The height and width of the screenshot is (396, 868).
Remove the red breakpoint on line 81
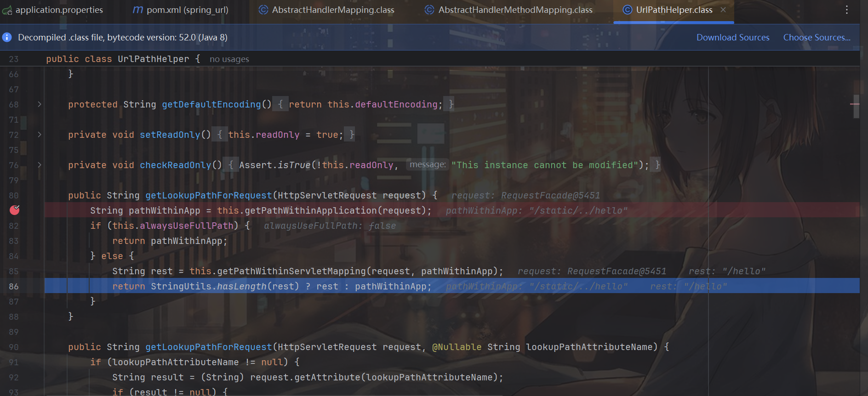pyautogui.click(x=15, y=210)
